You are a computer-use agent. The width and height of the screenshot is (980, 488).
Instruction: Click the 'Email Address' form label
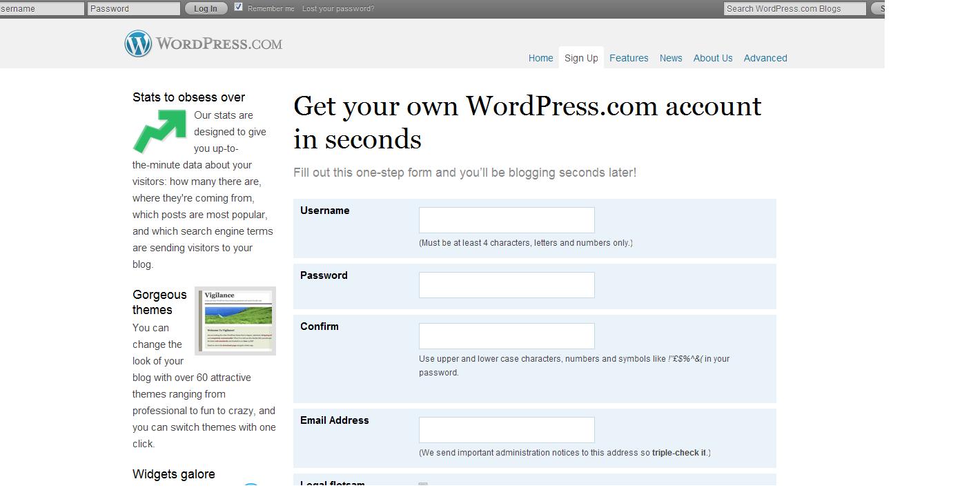pyautogui.click(x=335, y=420)
